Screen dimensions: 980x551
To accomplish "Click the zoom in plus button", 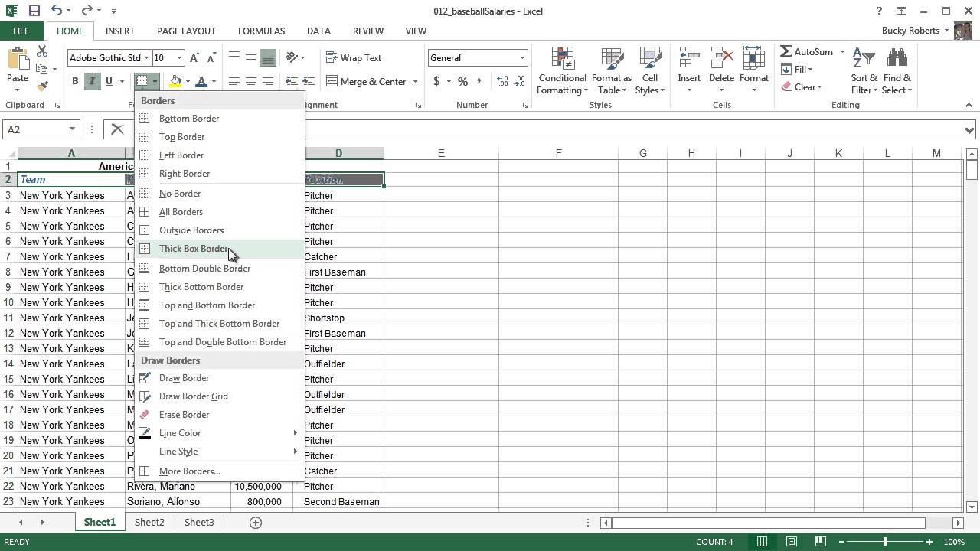I will [x=929, y=542].
